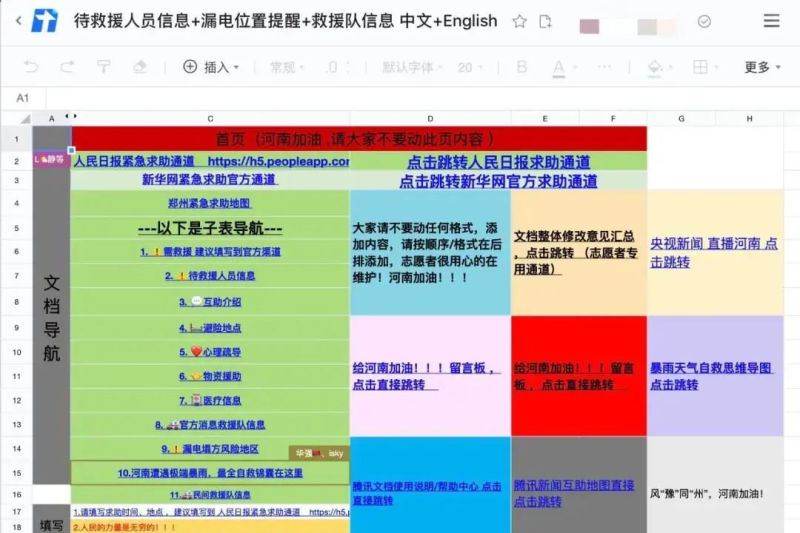Viewport: 800px width, 533px height.
Task: Open the font color dropdown arrow
Action: (x=576, y=67)
